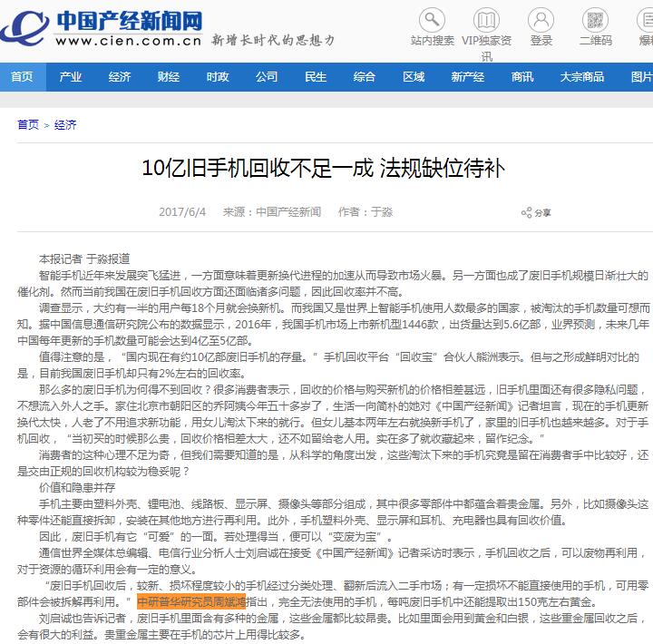Viewport: 653px width, 644px height.
Task: Open the 商讯 navigation tab
Action: click(x=522, y=77)
